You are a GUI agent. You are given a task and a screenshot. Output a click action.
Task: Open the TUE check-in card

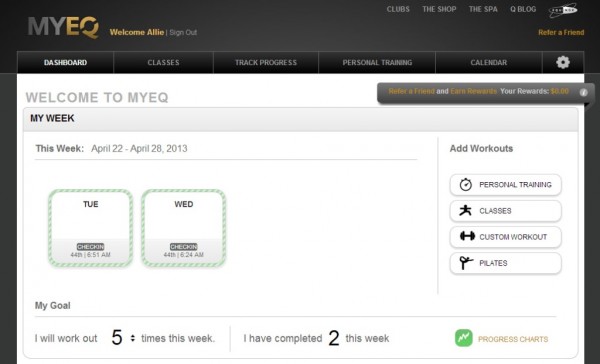point(90,228)
